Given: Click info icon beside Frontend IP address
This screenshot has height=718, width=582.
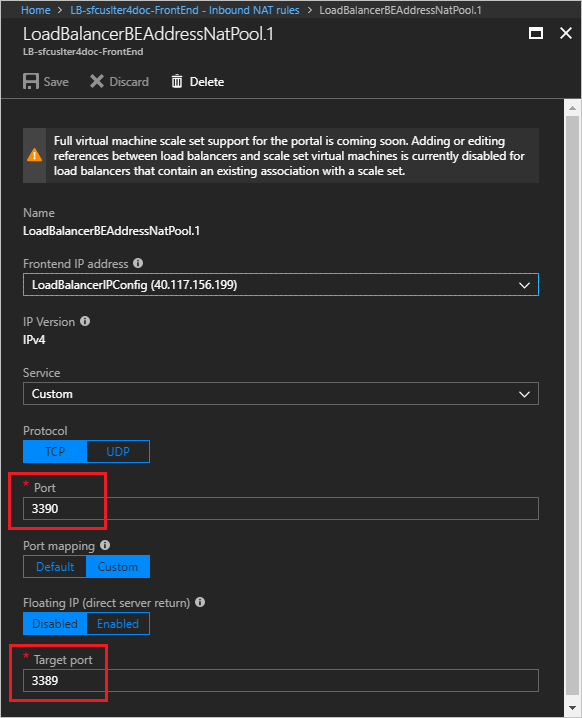Looking at the screenshot, I should (x=138, y=263).
